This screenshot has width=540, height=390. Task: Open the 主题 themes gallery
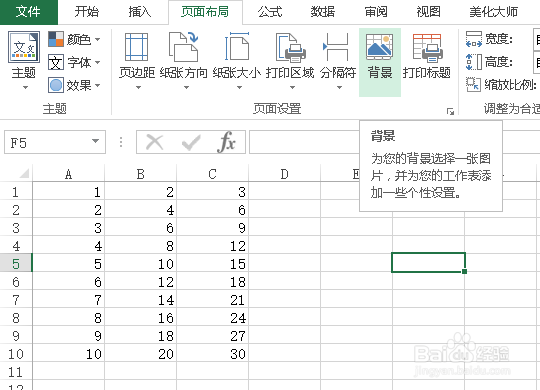point(24,61)
